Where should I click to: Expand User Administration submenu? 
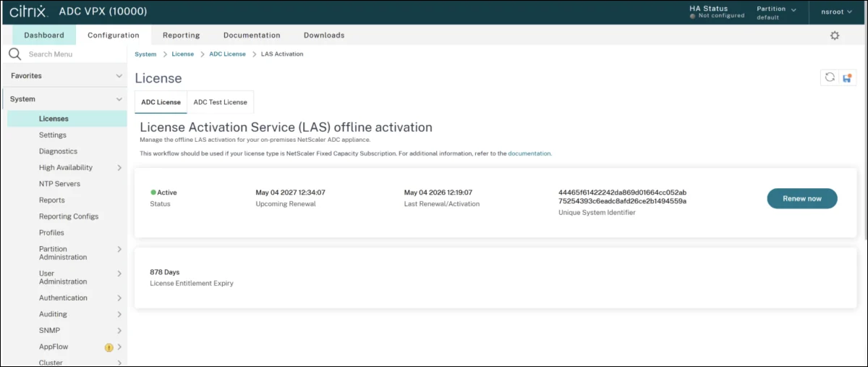(119, 274)
